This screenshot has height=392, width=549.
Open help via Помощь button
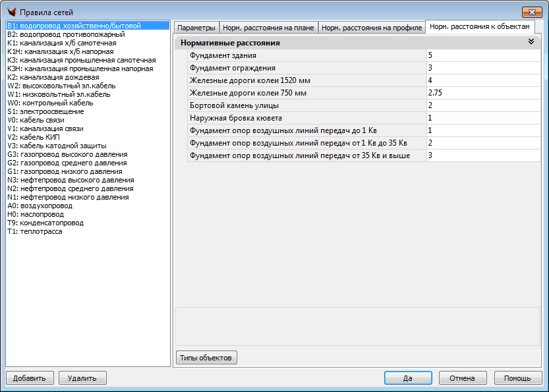click(x=517, y=378)
